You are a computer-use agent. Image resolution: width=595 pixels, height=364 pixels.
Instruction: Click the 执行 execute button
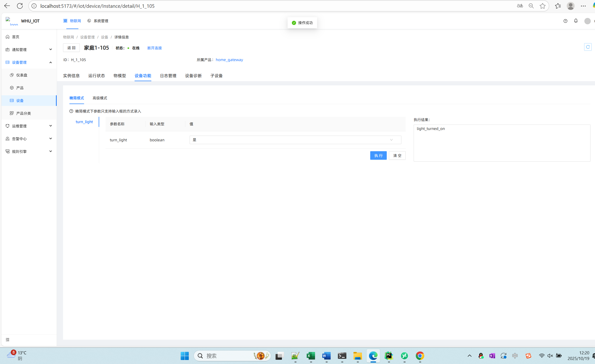[x=378, y=156]
